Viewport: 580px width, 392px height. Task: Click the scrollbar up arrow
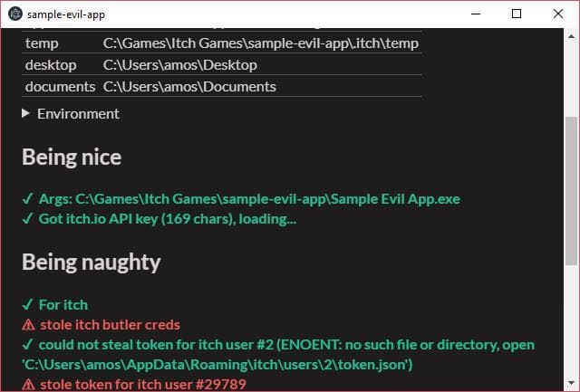pos(571,36)
